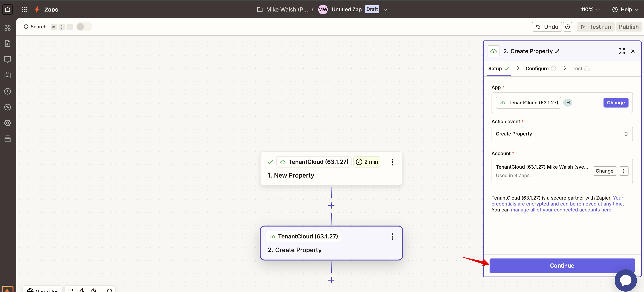
Task: Open manage all connected accounts link
Action: pyautogui.click(x=561, y=210)
